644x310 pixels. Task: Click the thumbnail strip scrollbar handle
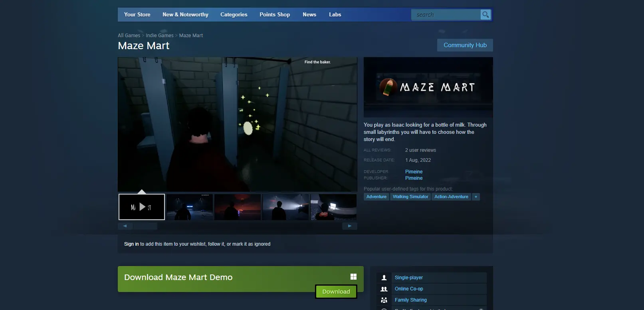click(x=145, y=226)
